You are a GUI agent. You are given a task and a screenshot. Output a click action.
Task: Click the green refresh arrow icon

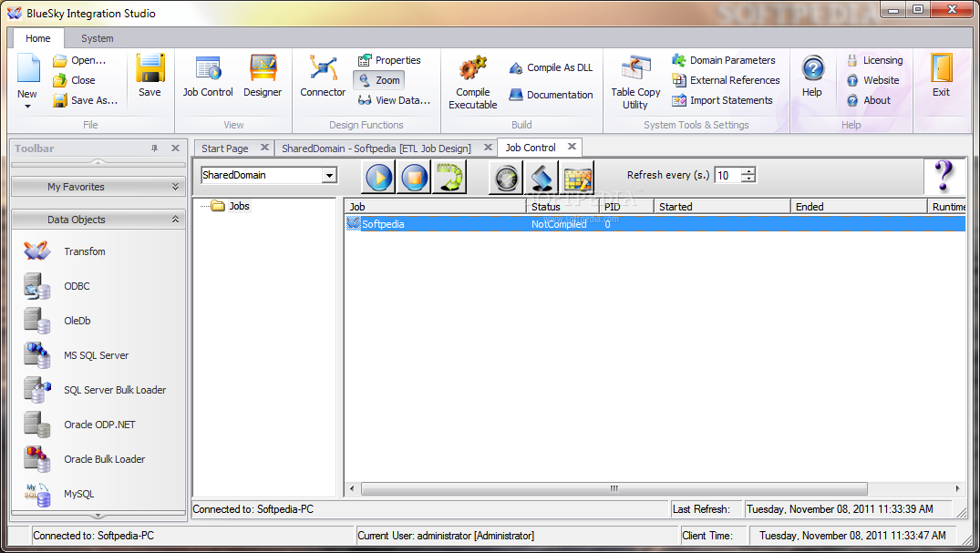click(x=449, y=178)
